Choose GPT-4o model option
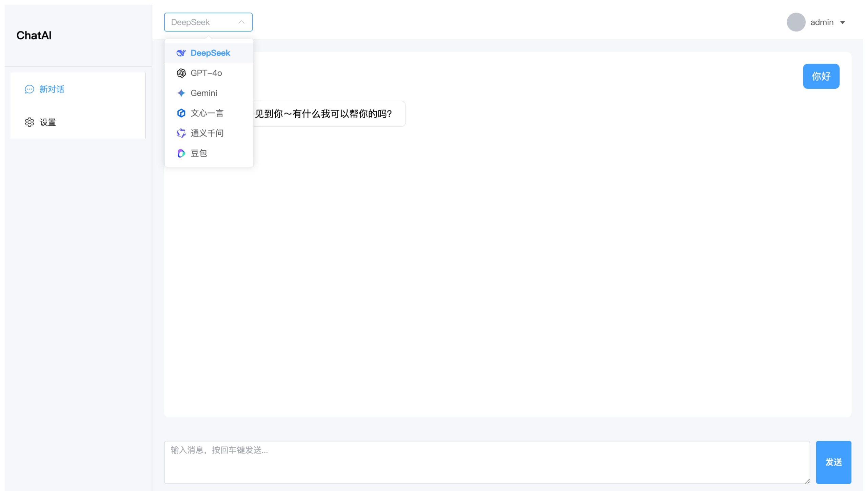 (x=209, y=73)
